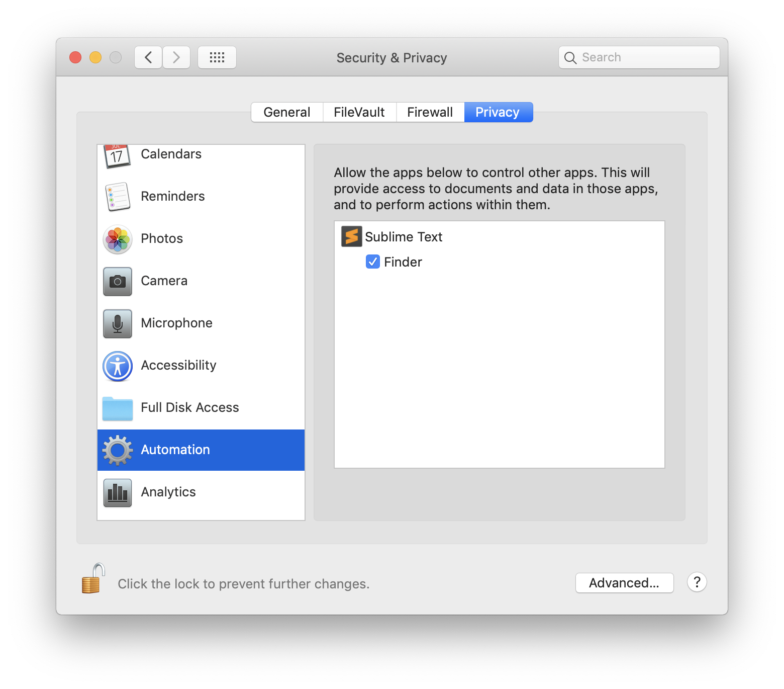Click the Analytics bar chart icon
This screenshot has width=784, height=689.
(117, 492)
